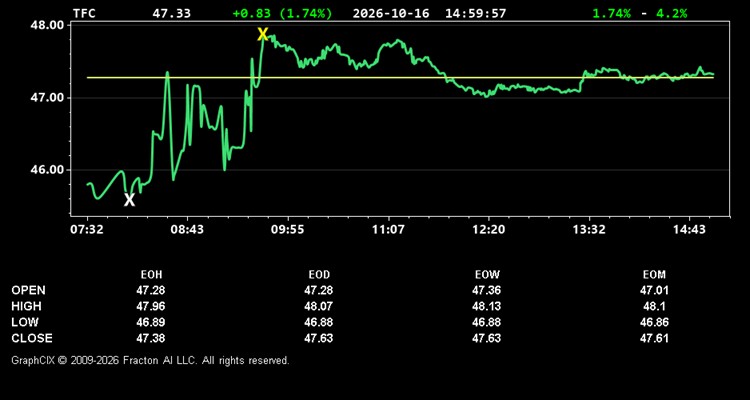
Task: Click EOH open value 47.28
Action: point(151,290)
